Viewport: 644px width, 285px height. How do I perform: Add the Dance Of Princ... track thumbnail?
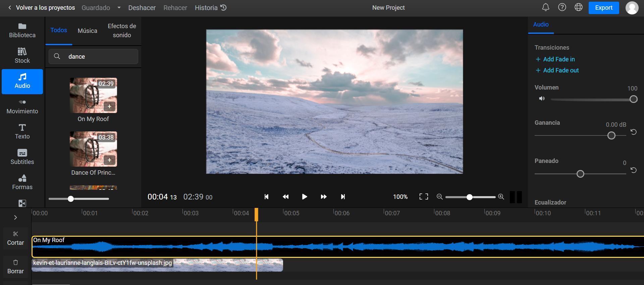[x=109, y=160]
